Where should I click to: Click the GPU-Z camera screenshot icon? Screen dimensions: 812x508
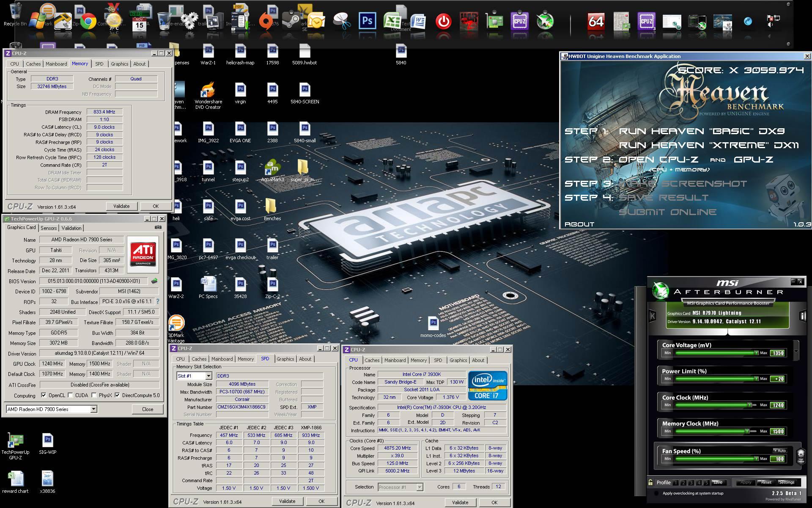(x=158, y=227)
